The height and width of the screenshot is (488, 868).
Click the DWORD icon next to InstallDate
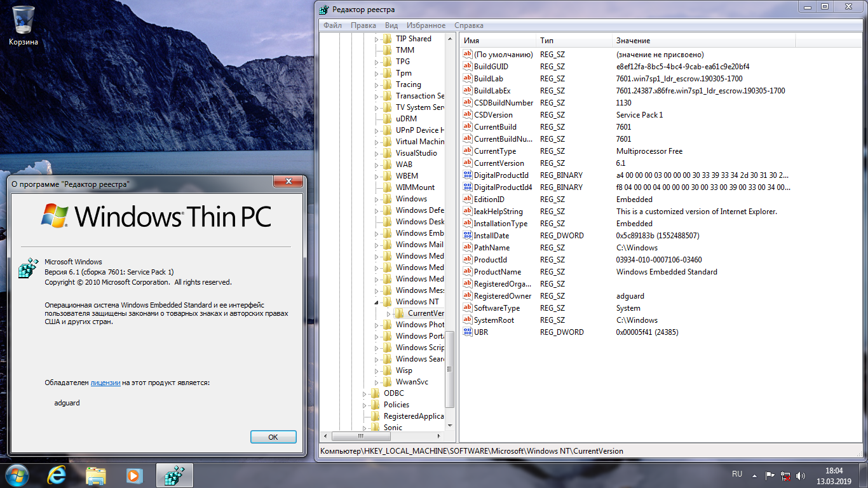(x=468, y=236)
